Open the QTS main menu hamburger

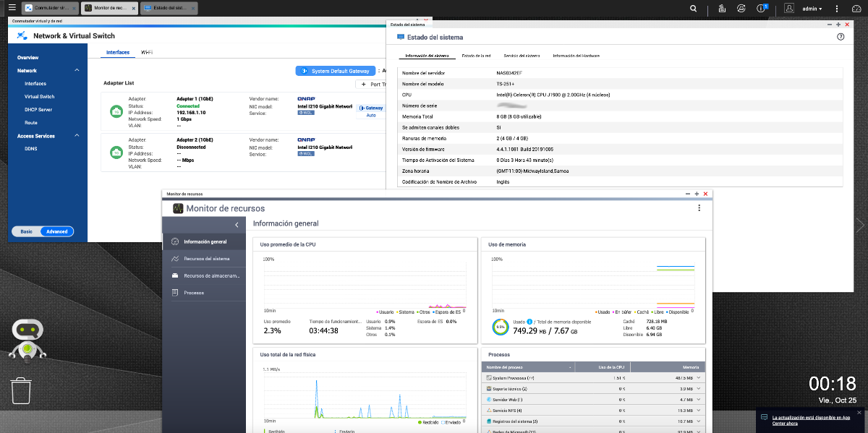click(x=12, y=8)
